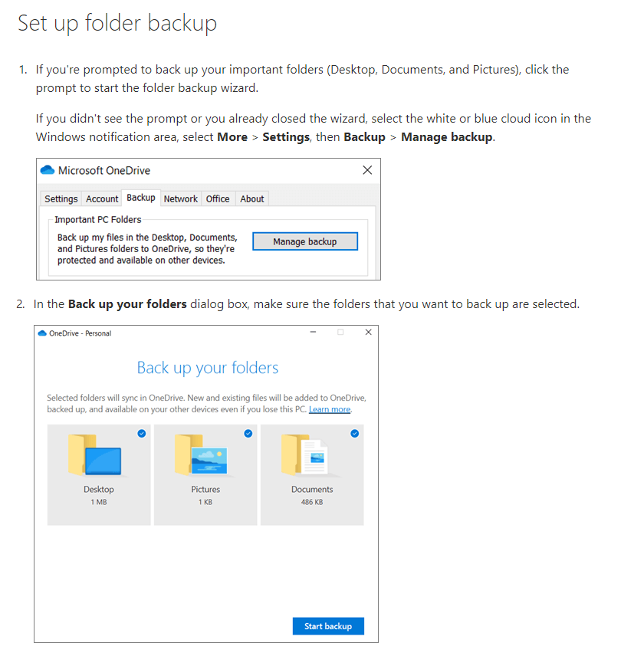The image size is (644, 656).
Task: Switch to the Account tab
Action: (102, 198)
